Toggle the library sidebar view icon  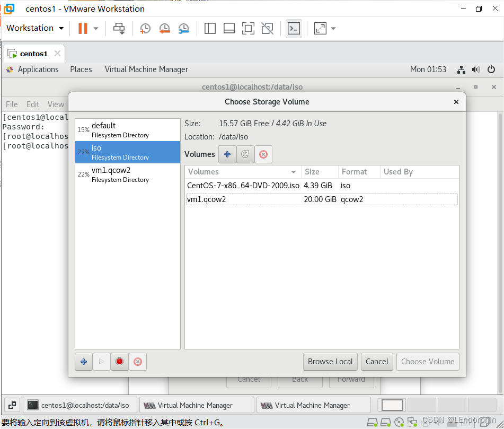click(x=210, y=28)
